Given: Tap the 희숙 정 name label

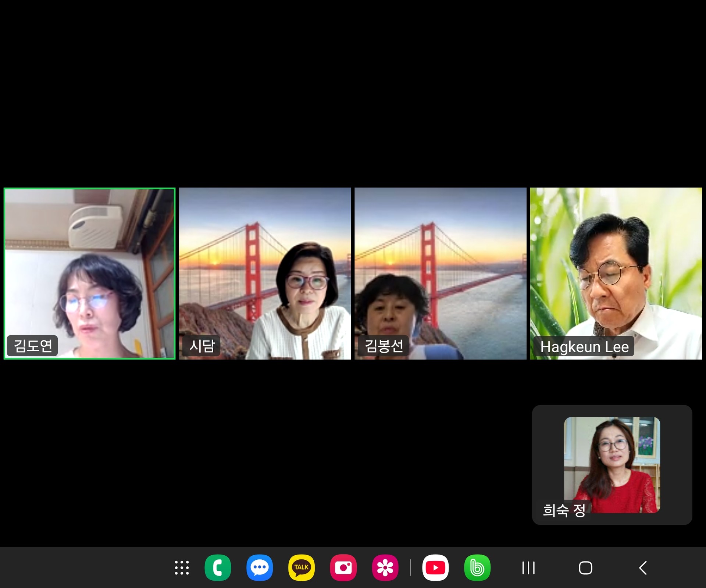Looking at the screenshot, I should 564,510.
